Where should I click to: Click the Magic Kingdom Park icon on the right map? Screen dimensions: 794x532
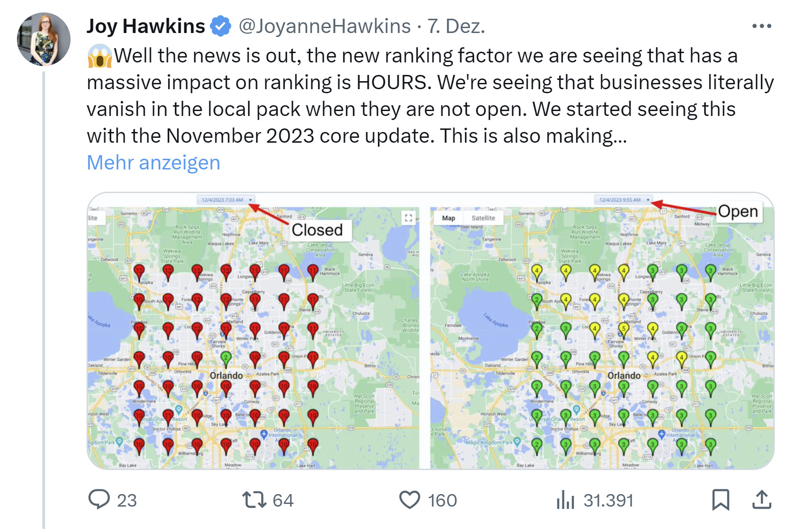pos(517,442)
